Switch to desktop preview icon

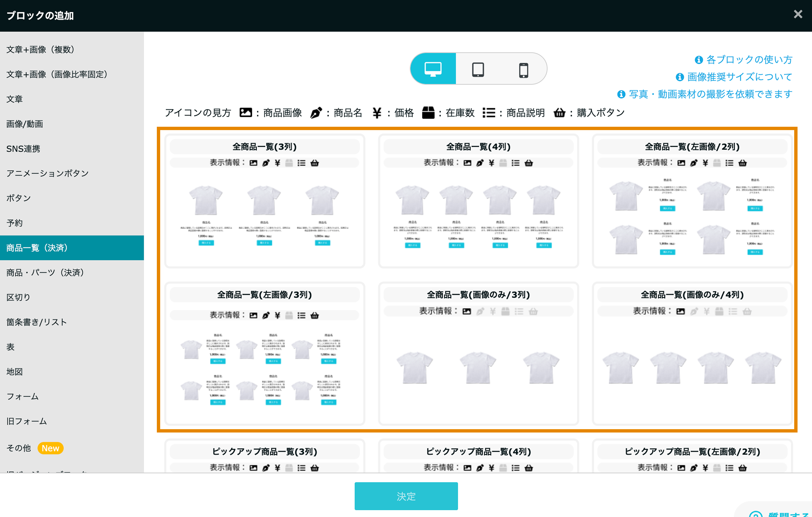(433, 69)
